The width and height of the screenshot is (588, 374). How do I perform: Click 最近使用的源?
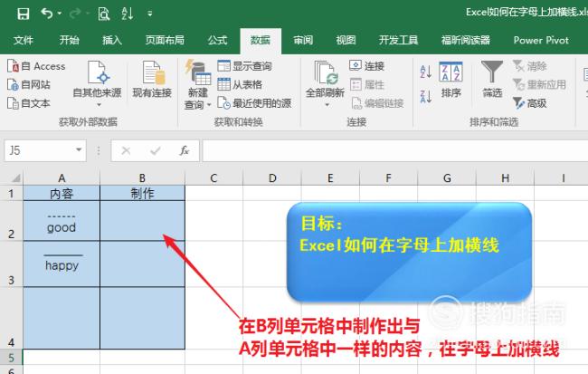(254, 103)
